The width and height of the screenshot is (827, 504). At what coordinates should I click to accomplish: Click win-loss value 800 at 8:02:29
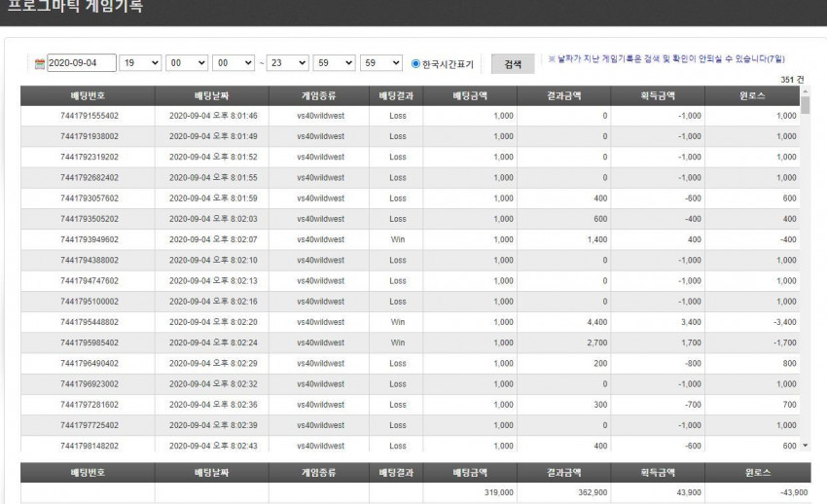[x=790, y=363]
